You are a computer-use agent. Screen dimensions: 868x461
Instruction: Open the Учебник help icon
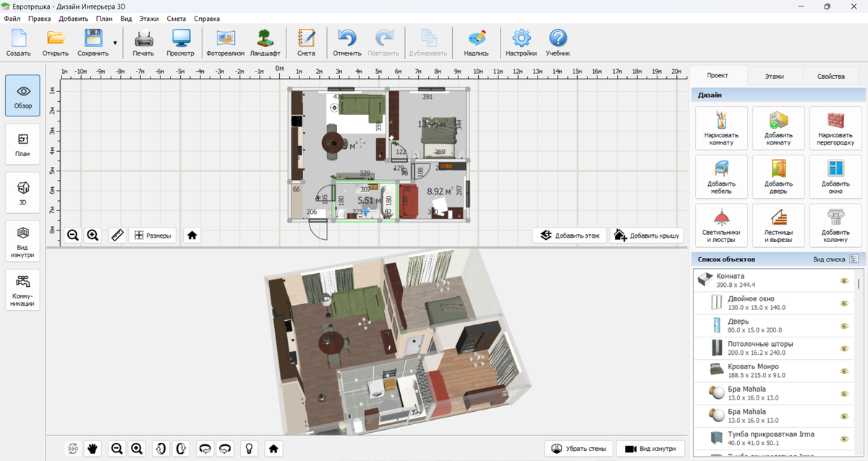558,43
